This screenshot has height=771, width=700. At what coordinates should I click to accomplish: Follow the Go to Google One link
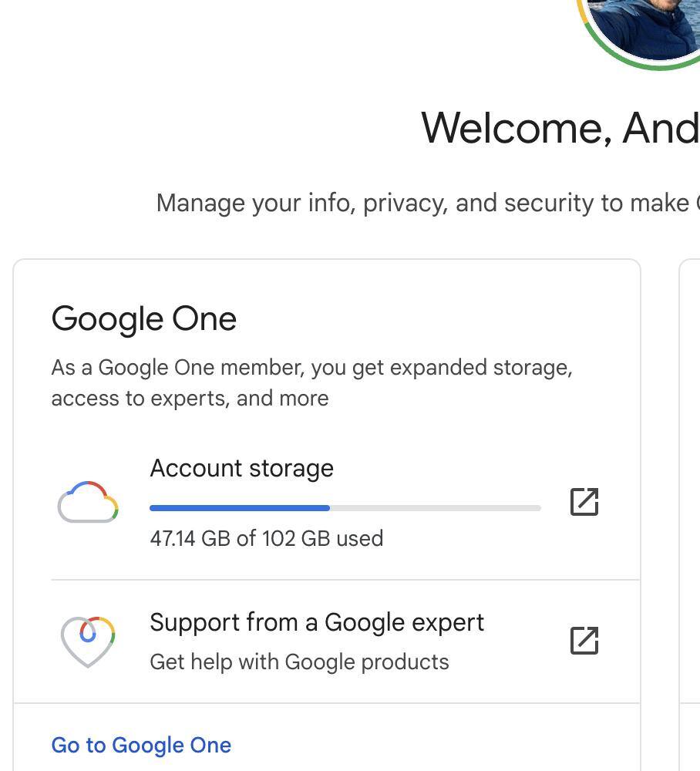tap(141, 745)
